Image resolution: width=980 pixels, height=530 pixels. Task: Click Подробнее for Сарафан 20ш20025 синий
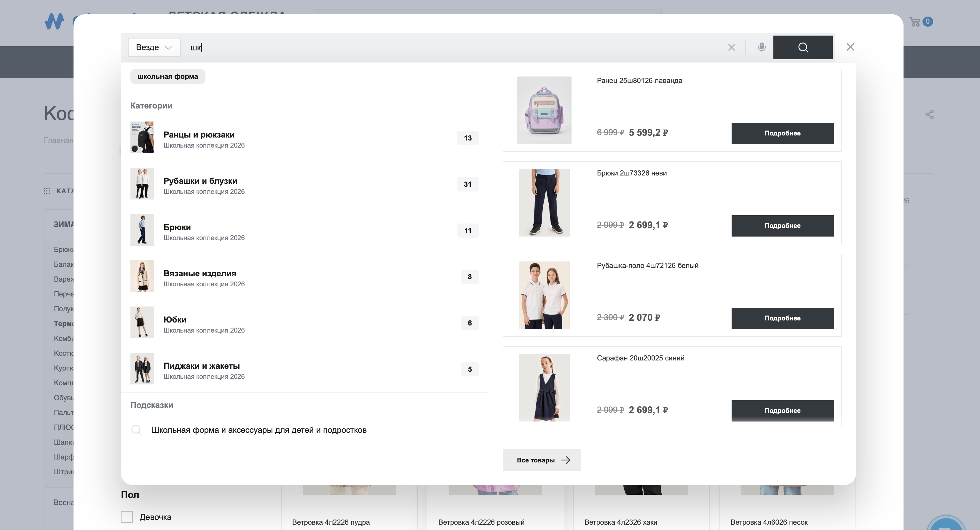click(x=783, y=411)
